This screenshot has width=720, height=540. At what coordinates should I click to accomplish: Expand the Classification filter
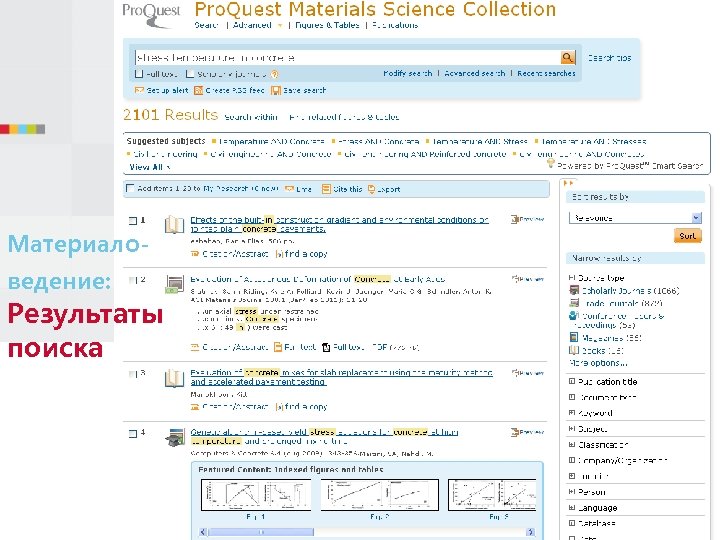tap(572, 444)
